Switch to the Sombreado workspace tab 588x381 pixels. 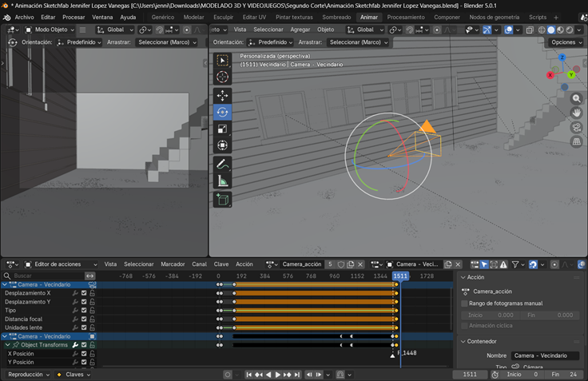(x=336, y=18)
